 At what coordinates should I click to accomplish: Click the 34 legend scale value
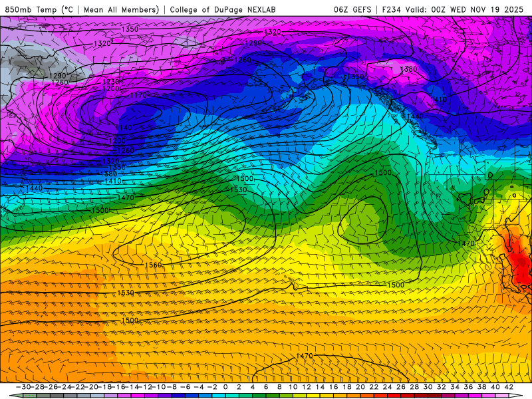coord(455,387)
